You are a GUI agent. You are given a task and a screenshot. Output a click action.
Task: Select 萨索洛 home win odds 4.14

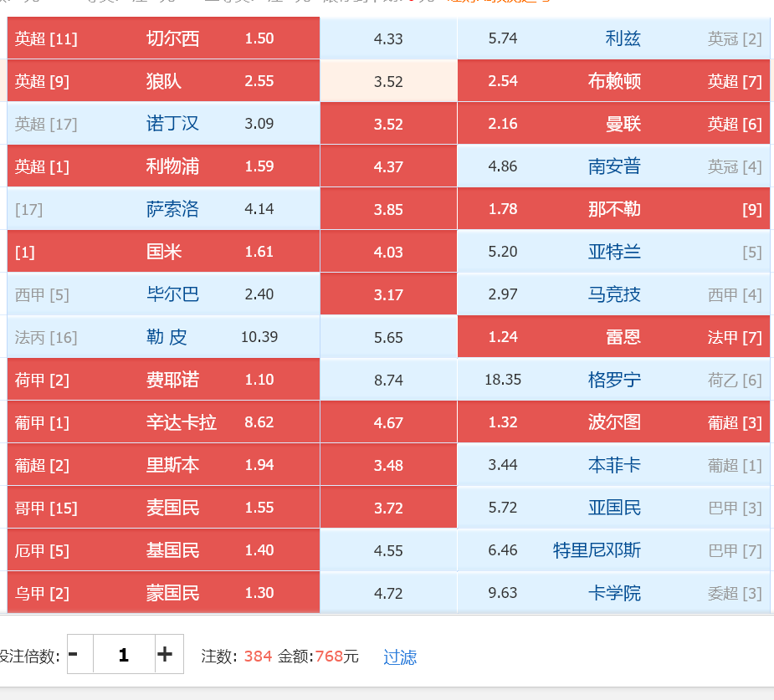[163, 209]
